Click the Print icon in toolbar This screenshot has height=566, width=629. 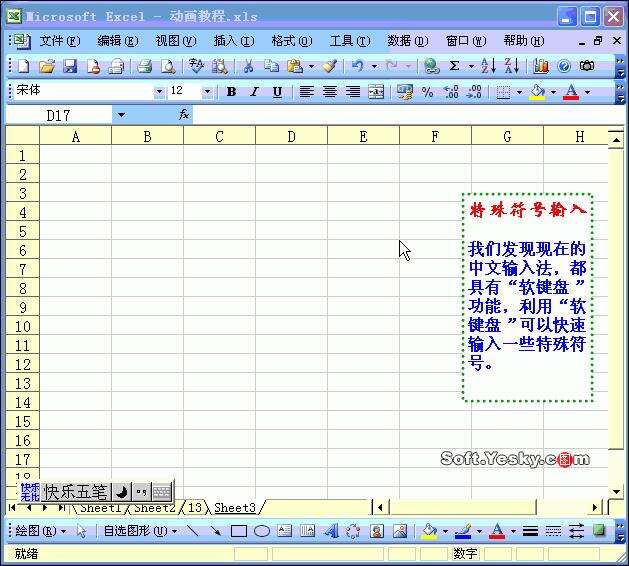tap(144, 66)
